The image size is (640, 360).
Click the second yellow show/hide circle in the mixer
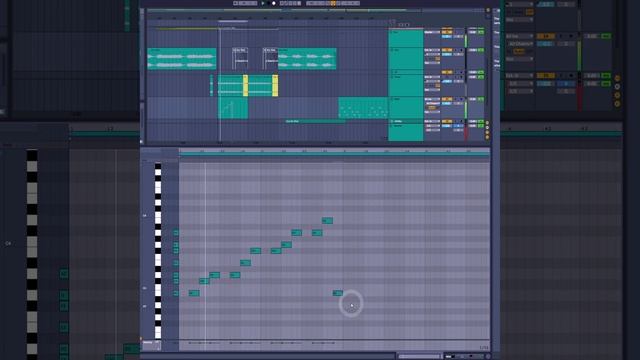487,128
